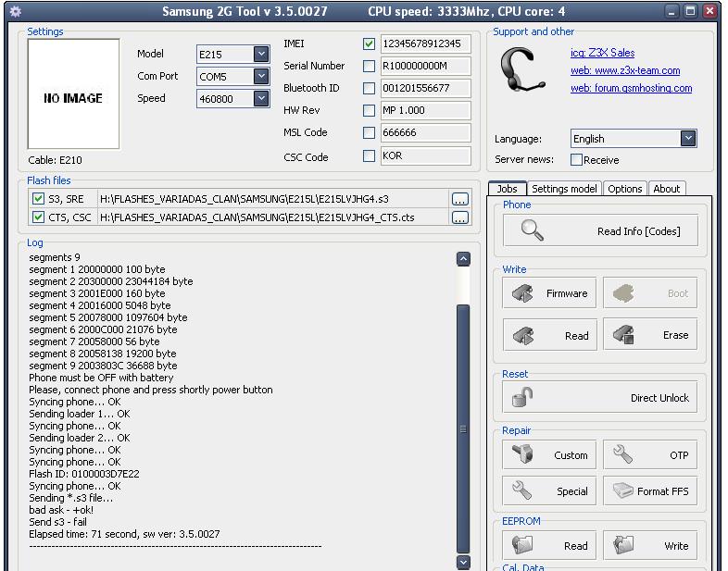728x571 pixels.
Task: Enable the Bluetooth ID checkbox
Action: [370, 88]
